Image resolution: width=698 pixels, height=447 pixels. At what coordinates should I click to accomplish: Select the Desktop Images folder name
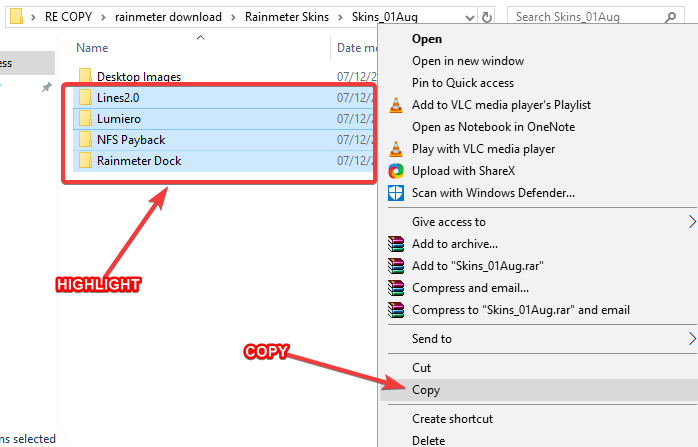pos(139,77)
